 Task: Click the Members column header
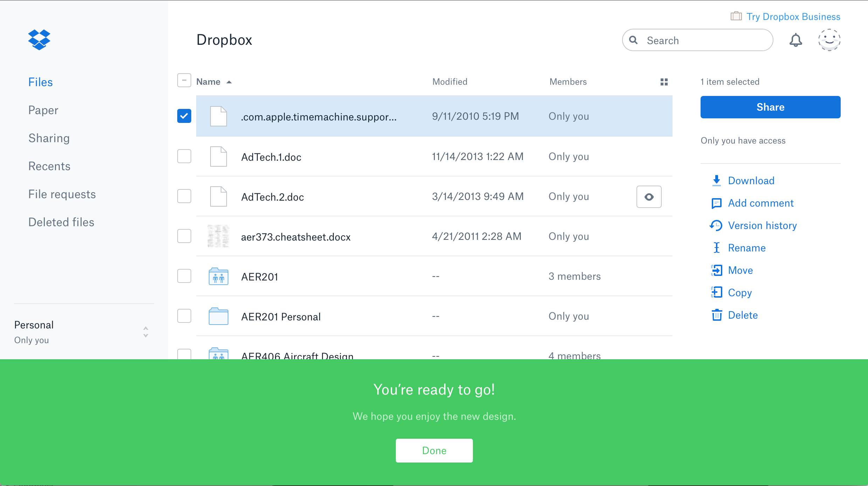(x=568, y=82)
